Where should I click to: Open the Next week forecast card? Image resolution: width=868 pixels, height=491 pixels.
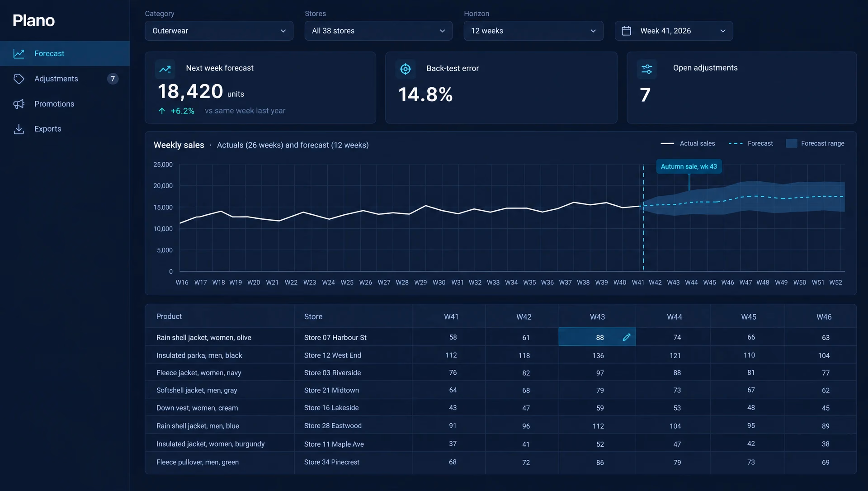260,88
